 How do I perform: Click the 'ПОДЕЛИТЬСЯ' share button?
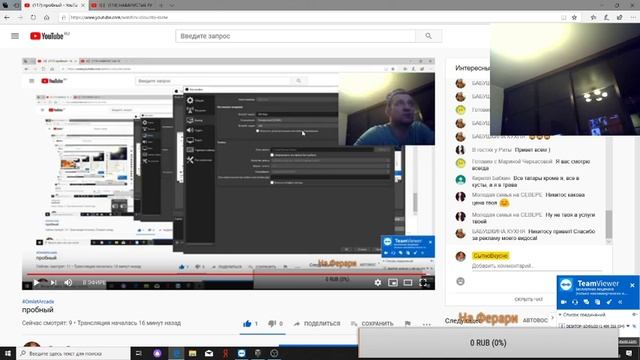pos(317,324)
